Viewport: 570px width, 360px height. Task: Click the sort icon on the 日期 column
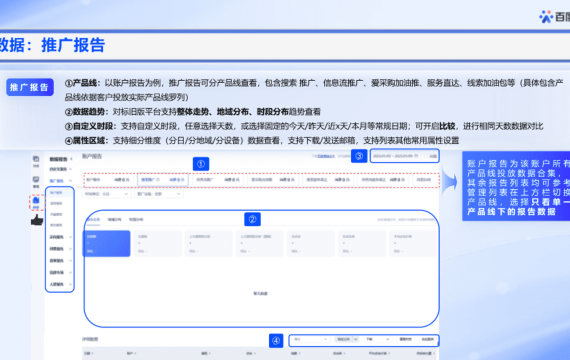[x=92, y=353]
